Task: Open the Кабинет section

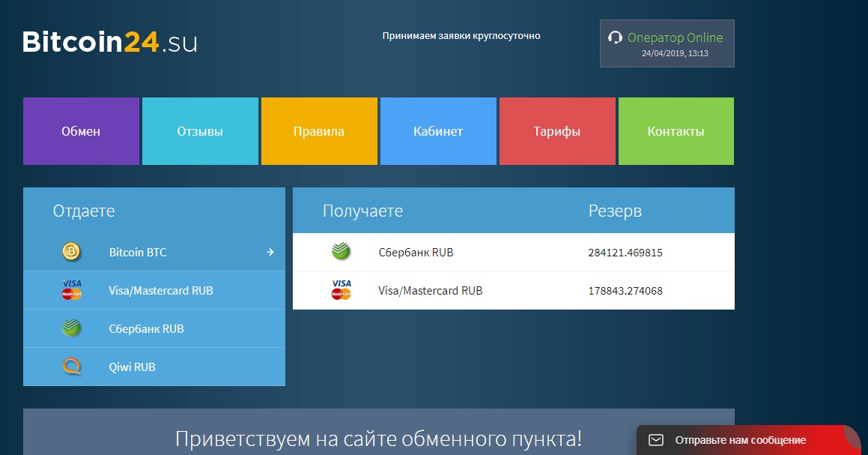Action: coord(438,131)
